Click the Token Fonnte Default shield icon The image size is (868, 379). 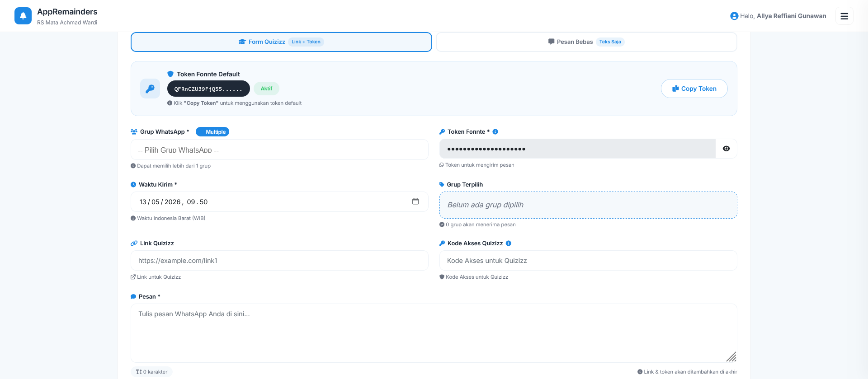click(170, 74)
